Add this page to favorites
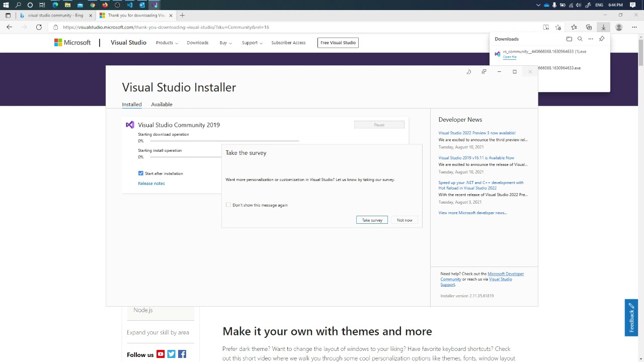 [558, 27]
